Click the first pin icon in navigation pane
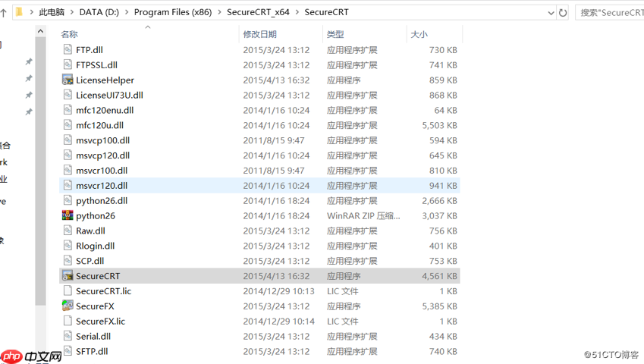 (28, 61)
